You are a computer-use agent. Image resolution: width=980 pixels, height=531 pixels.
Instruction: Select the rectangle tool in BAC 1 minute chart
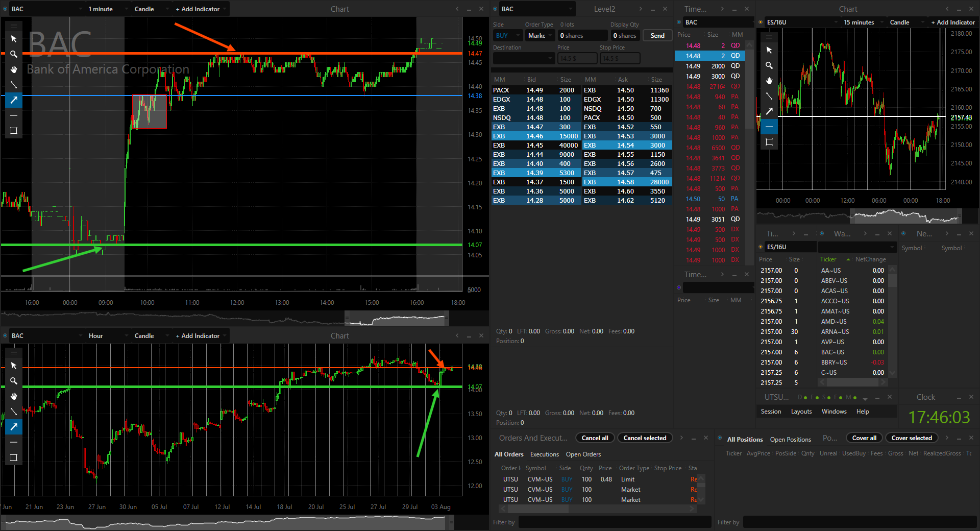[x=14, y=131]
